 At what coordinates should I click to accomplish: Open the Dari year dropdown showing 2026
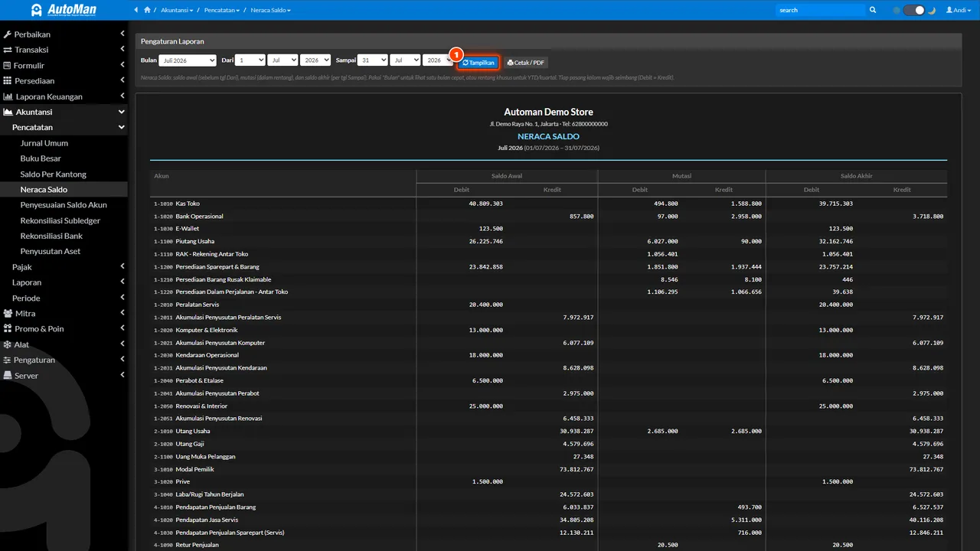pyautogui.click(x=315, y=60)
